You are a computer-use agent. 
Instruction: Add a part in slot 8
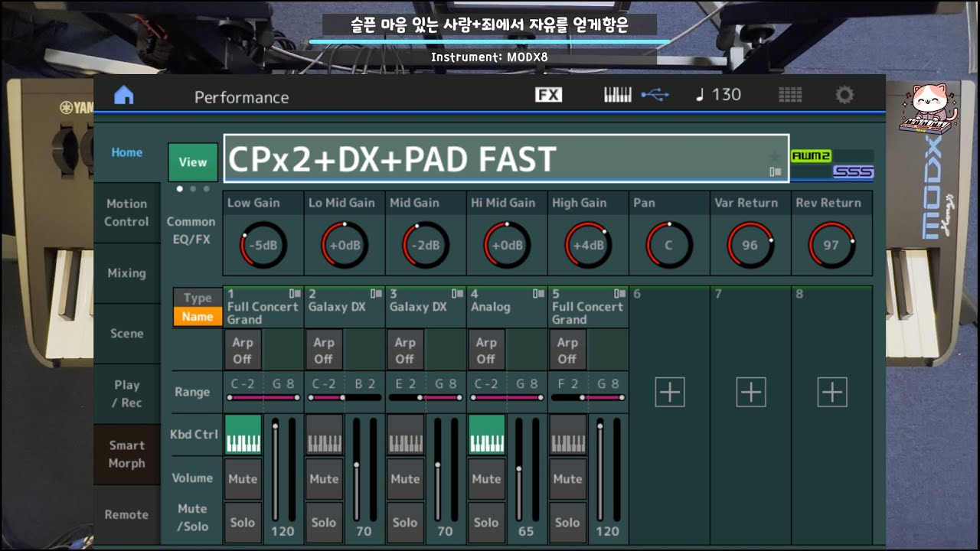[x=831, y=392]
